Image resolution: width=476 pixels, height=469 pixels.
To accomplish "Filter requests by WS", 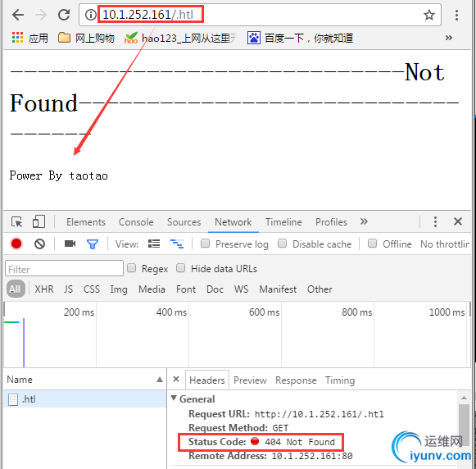I will pos(241,289).
